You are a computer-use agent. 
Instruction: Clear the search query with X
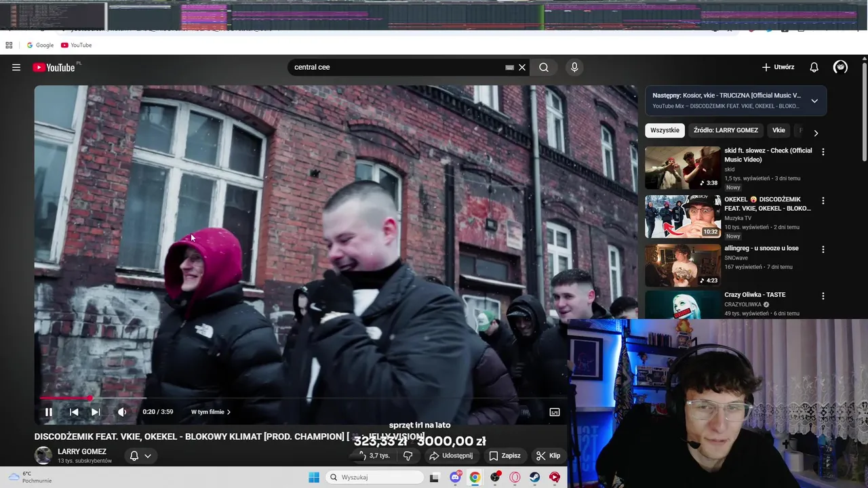click(x=522, y=67)
